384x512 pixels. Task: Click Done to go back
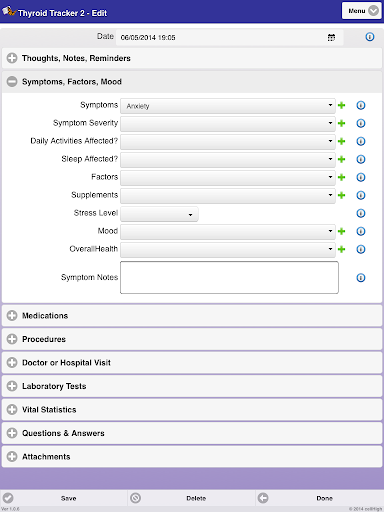click(x=320, y=498)
